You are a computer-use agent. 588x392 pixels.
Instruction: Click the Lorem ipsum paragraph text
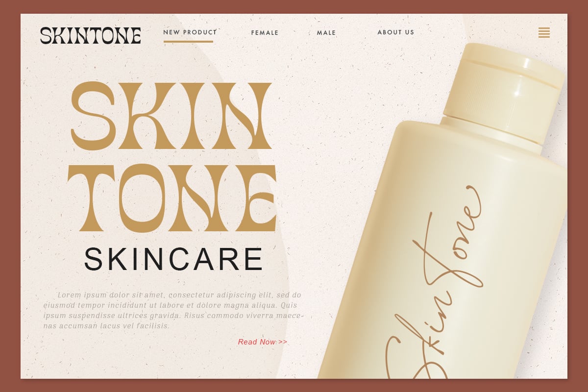(x=173, y=310)
